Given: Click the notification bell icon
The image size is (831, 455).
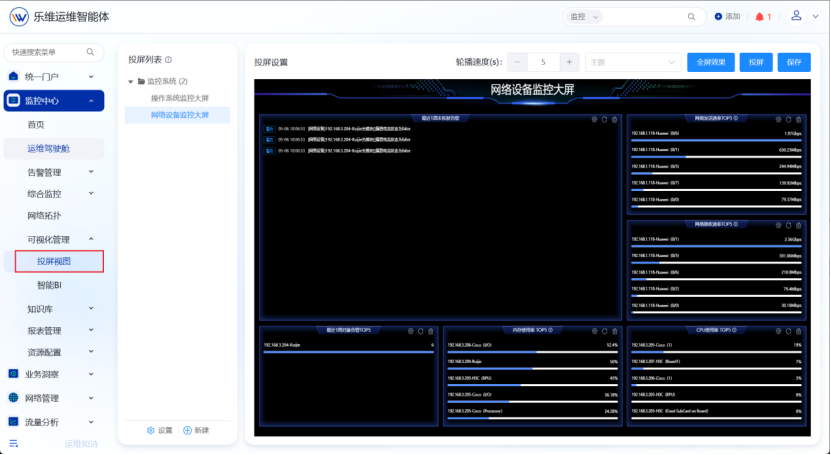Looking at the screenshot, I should click(759, 16).
